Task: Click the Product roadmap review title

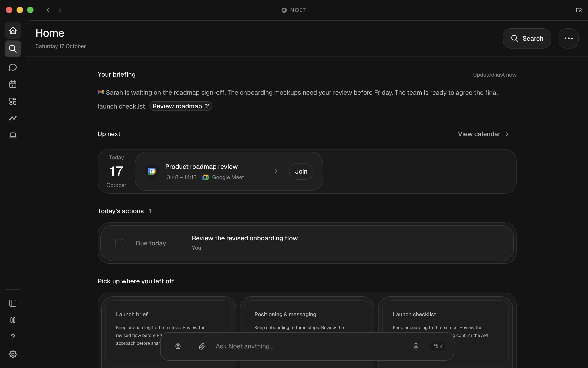Action: [x=201, y=167]
